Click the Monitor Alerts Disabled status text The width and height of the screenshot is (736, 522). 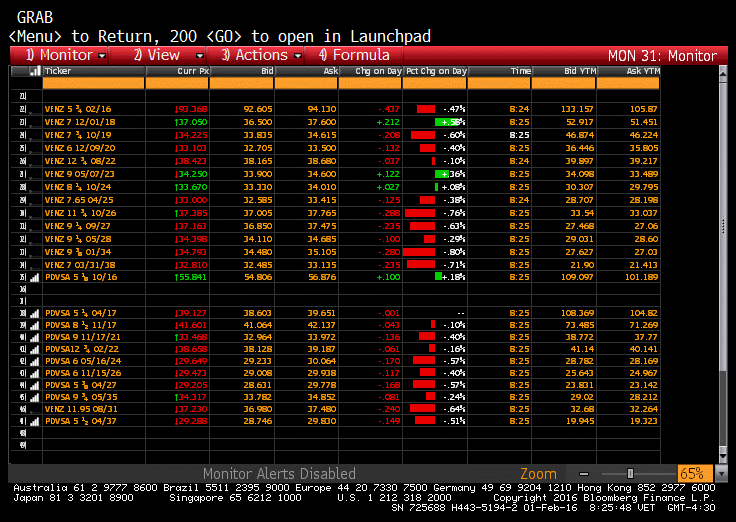pos(279,474)
